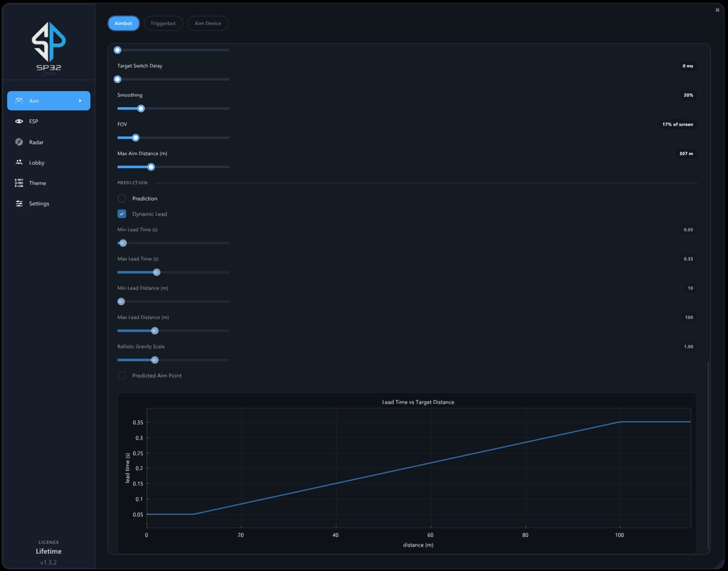Close the window with top-right X
Viewport: 728px width, 571px height.
[717, 10]
